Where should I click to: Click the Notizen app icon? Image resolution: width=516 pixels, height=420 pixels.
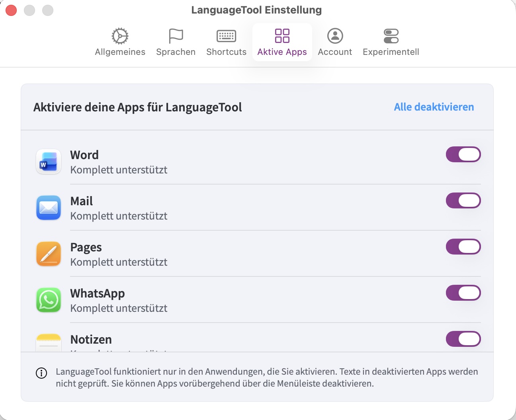[x=49, y=343]
